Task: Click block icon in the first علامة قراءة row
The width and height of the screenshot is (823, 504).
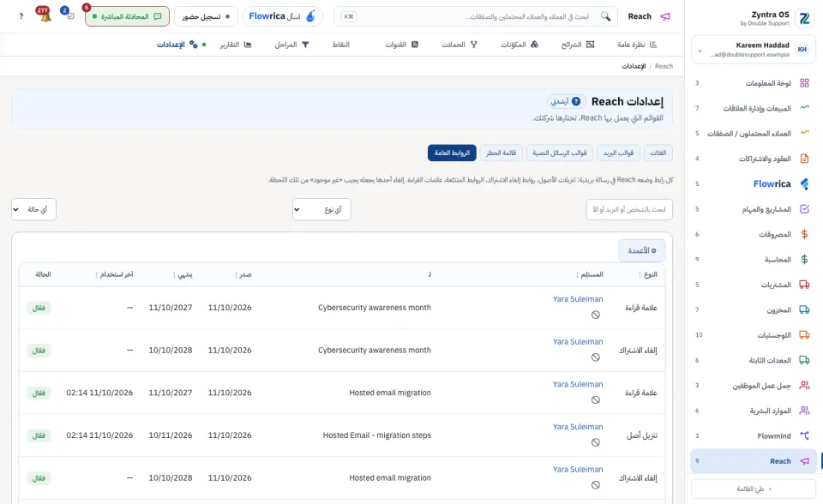Action: 596,315
